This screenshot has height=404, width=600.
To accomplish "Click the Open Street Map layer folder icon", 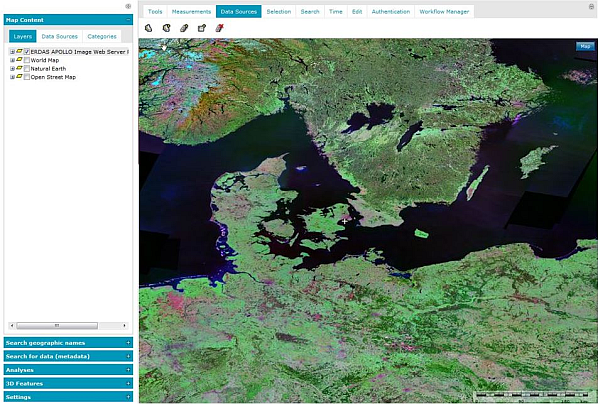I will pos(19,77).
